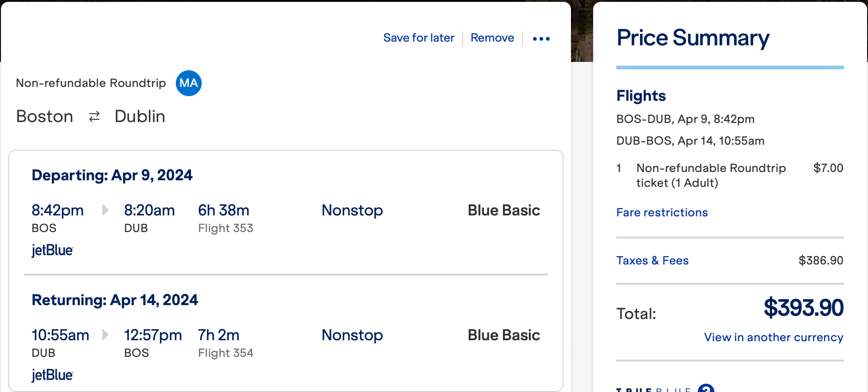Open the three-dot more options menu

tap(541, 39)
